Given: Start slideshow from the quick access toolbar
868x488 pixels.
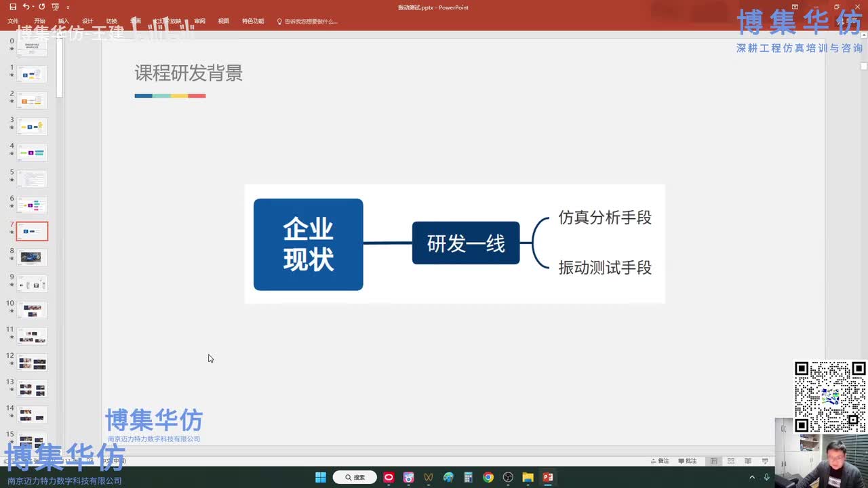Looking at the screenshot, I should [56, 7].
